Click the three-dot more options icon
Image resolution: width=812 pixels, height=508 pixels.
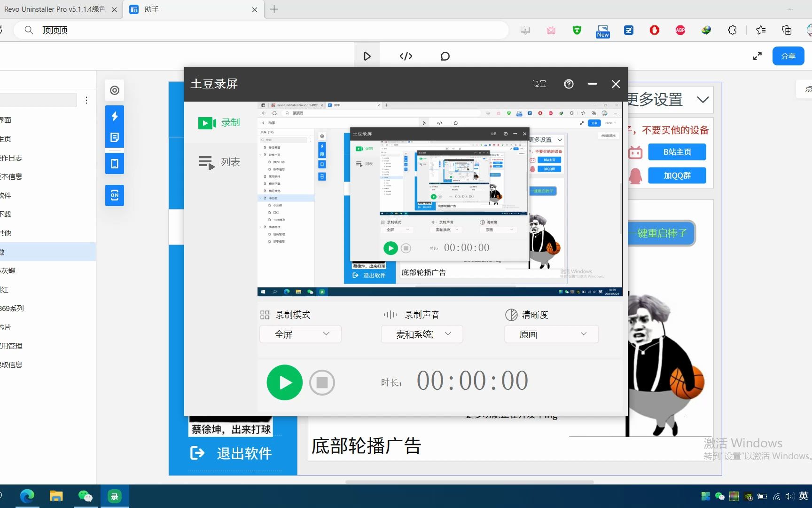click(86, 100)
